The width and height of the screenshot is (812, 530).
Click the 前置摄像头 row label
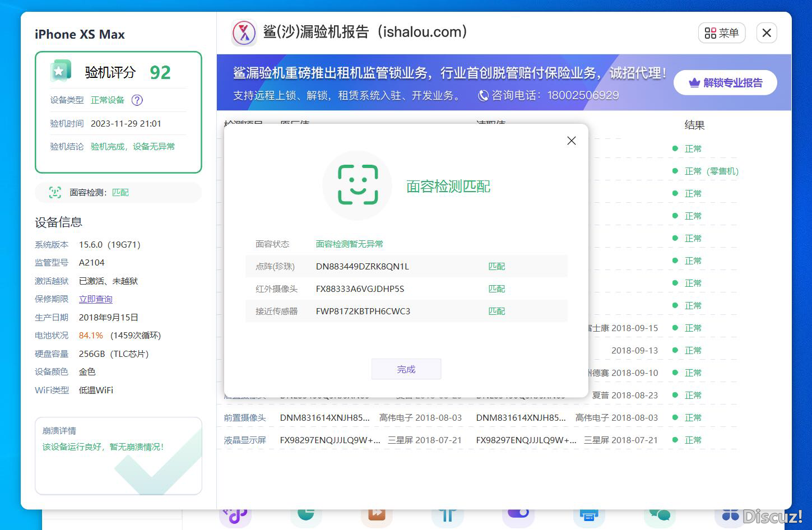click(245, 418)
